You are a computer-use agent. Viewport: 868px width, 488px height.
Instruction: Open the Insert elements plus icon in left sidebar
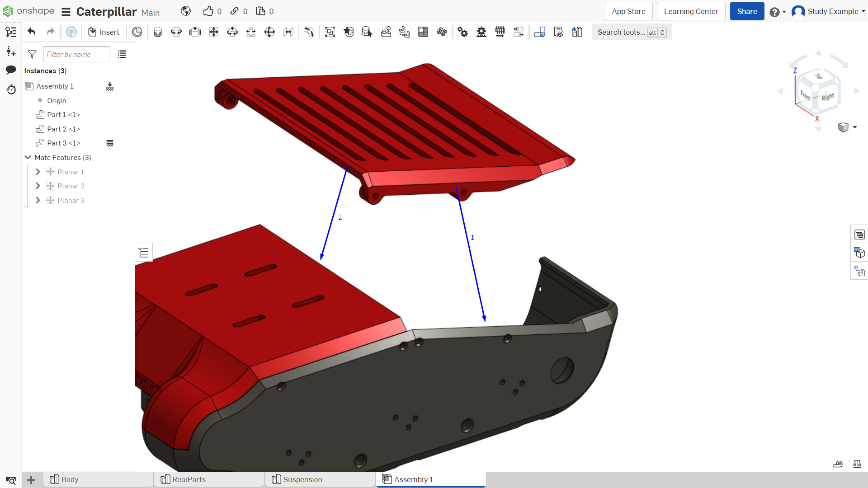[x=11, y=51]
